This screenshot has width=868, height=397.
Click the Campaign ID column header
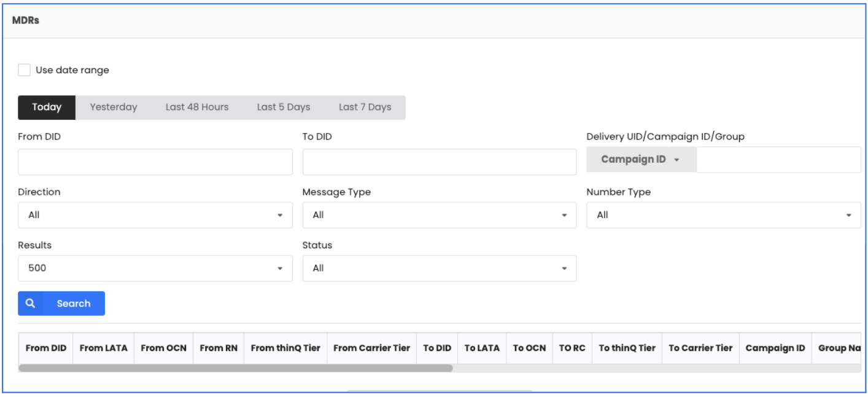pos(775,348)
